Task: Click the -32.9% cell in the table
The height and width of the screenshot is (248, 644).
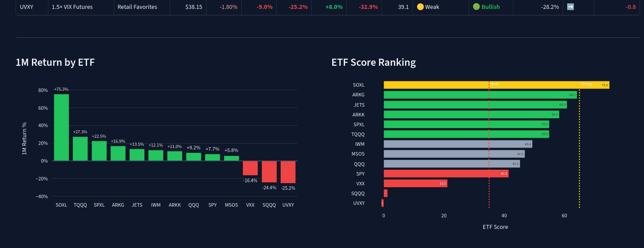Action: 364,7
